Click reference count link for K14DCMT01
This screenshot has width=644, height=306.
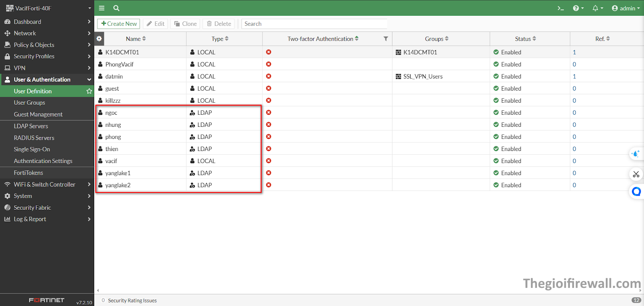pyautogui.click(x=574, y=52)
